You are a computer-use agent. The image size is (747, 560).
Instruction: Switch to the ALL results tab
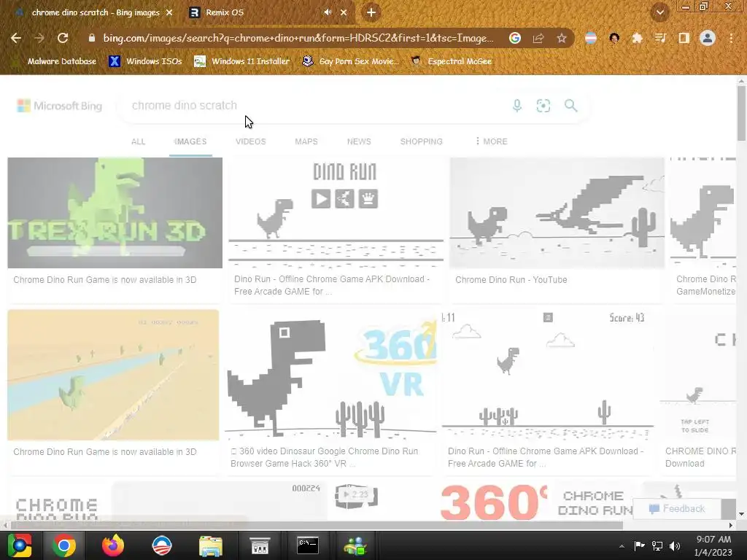[138, 141]
